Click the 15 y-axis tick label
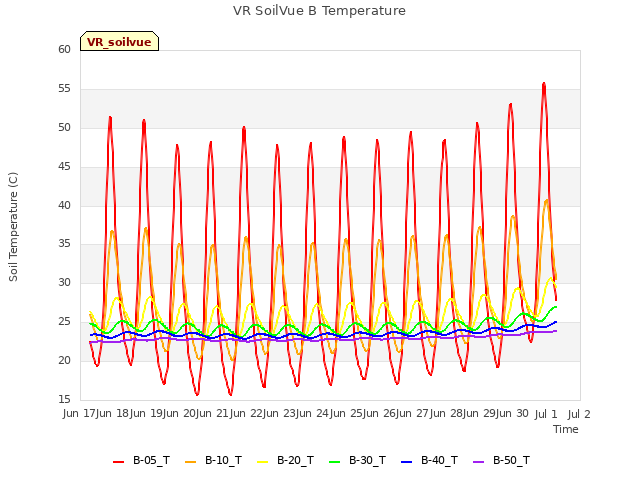640x480 pixels. pos(64,399)
